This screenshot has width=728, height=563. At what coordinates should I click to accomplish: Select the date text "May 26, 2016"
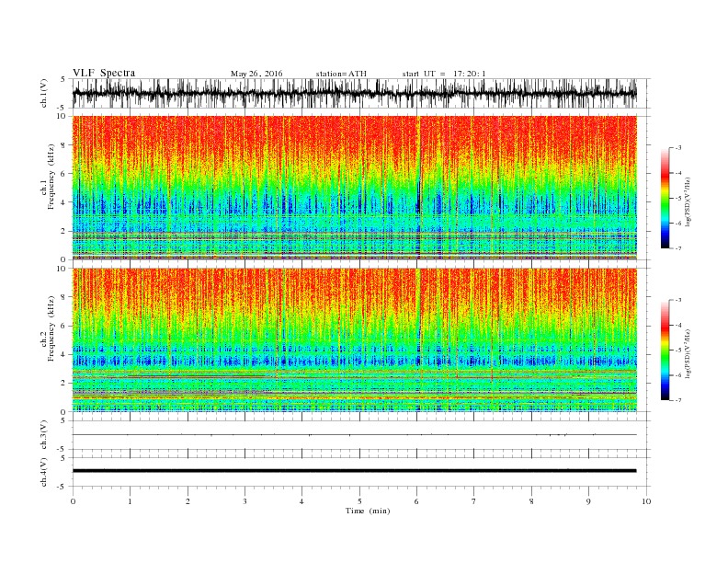click(256, 74)
